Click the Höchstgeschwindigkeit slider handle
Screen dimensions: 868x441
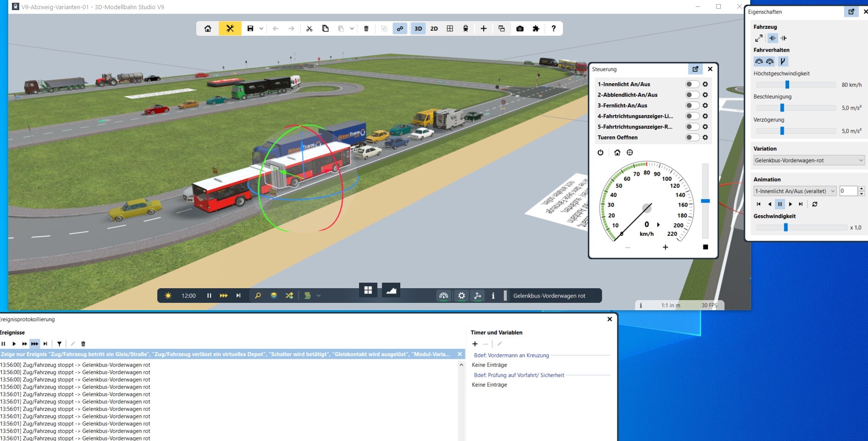coord(787,85)
